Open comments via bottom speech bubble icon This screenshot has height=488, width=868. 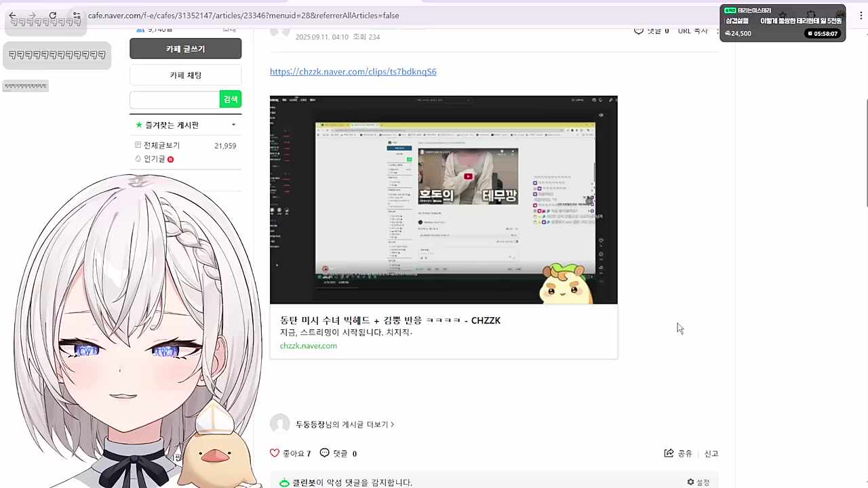tap(324, 453)
